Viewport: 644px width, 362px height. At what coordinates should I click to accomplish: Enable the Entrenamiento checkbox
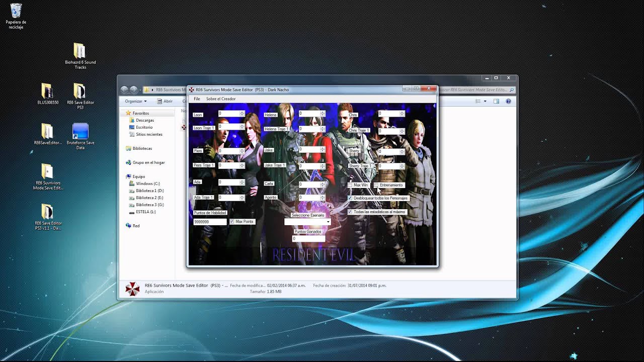click(376, 185)
